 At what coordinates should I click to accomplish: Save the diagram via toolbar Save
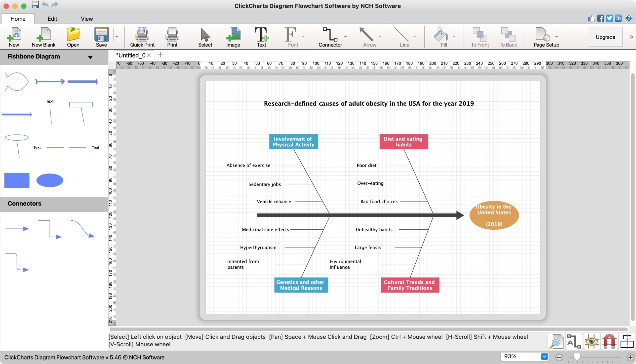[101, 37]
